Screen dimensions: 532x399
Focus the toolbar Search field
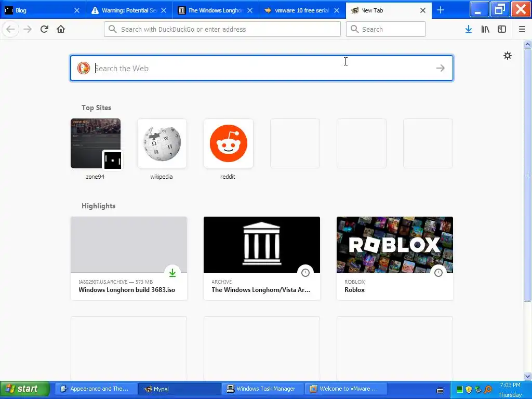coord(385,29)
